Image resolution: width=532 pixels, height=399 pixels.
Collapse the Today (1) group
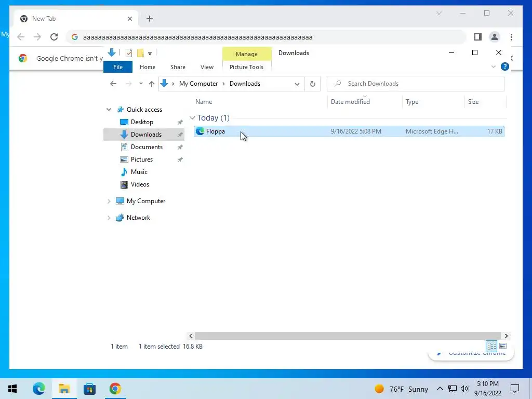click(192, 118)
